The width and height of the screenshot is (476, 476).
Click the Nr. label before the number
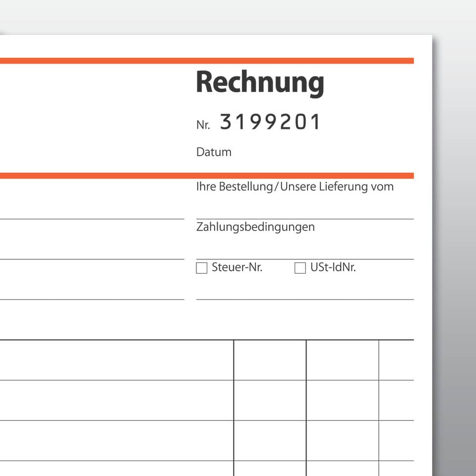203,125
